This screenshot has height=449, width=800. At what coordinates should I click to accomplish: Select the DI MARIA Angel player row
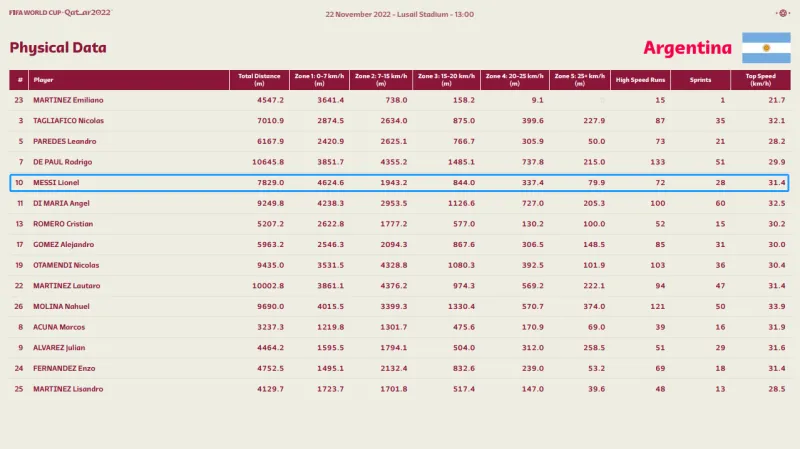click(x=400, y=203)
